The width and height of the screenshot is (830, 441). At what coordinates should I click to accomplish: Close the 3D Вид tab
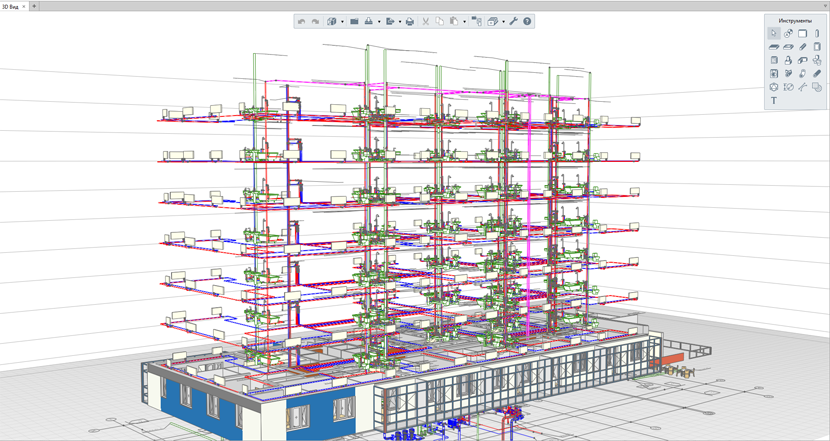(x=24, y=6)
